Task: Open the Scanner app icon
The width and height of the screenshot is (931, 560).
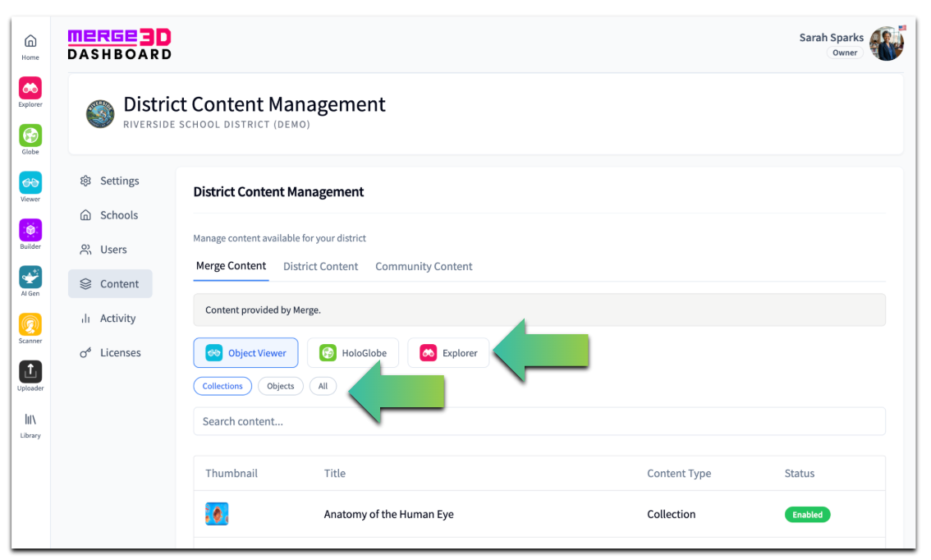Action: pos(30,325)
